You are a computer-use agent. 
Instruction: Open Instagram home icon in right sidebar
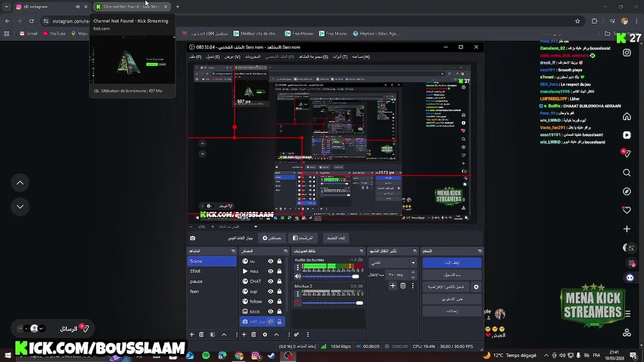pyautogui.click(x=627, y=117)
